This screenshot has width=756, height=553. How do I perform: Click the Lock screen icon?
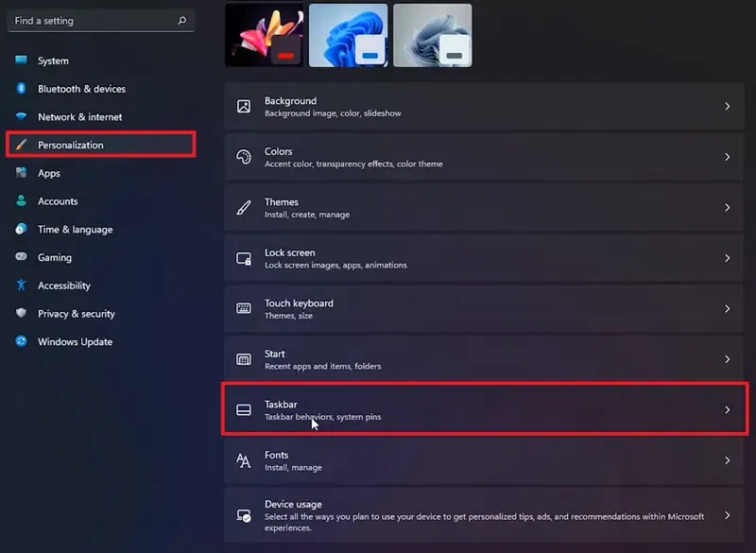tap(244, 258)
